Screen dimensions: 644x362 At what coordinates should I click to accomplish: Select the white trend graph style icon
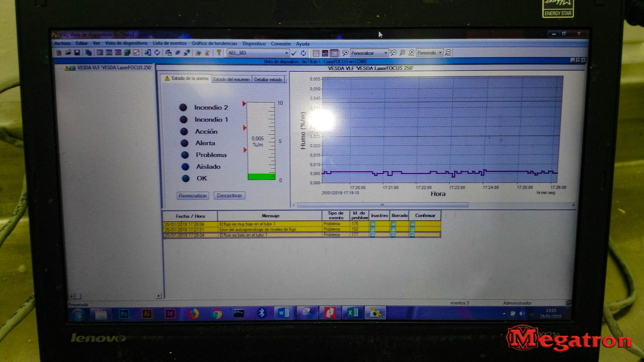point(316,53)
